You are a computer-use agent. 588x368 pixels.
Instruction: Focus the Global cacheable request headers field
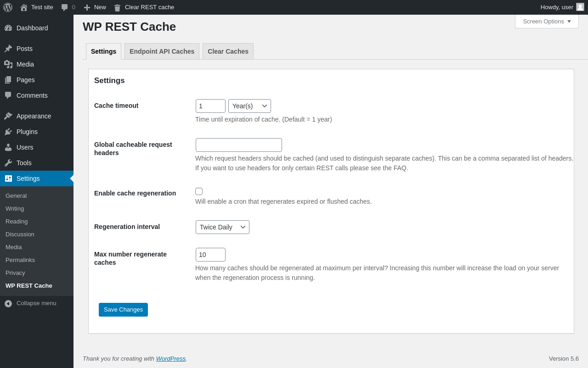(x=239, y=145)
